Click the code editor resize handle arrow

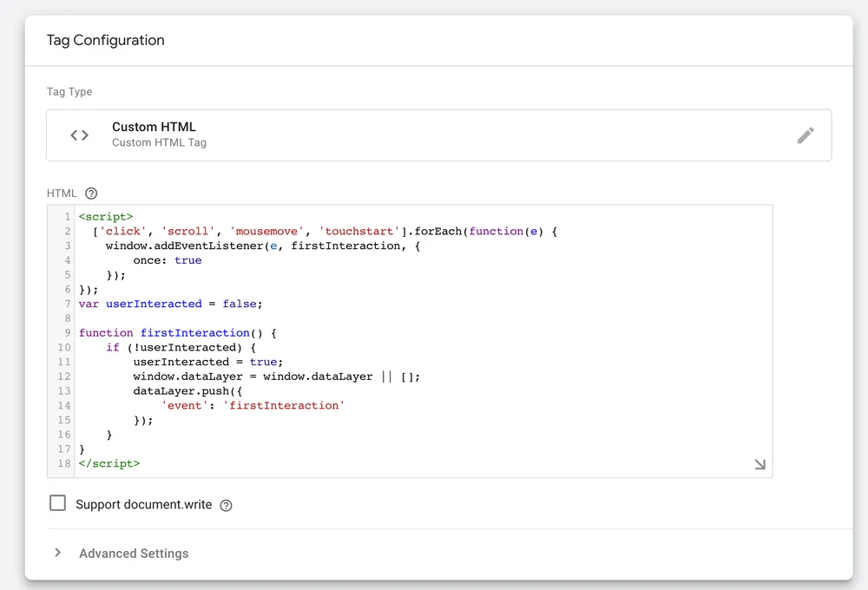coord(759,465)
